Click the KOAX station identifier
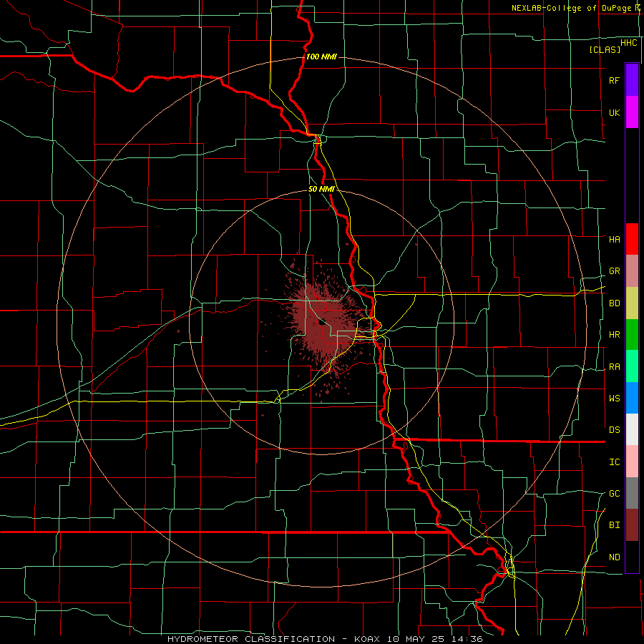Image resolution: width=644 pixels, height=644 pixels. tap(367, 639)
